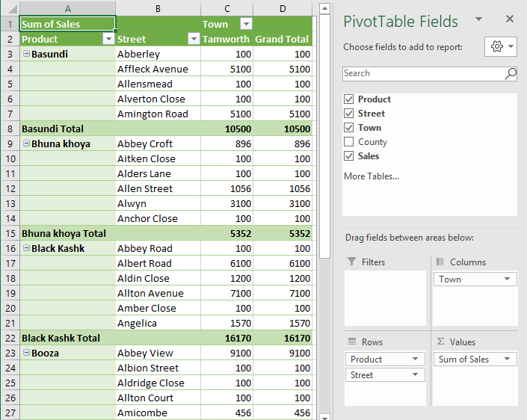Collapse the Booza product group
This screenshot has width=527, height=420.
[26, 353]
